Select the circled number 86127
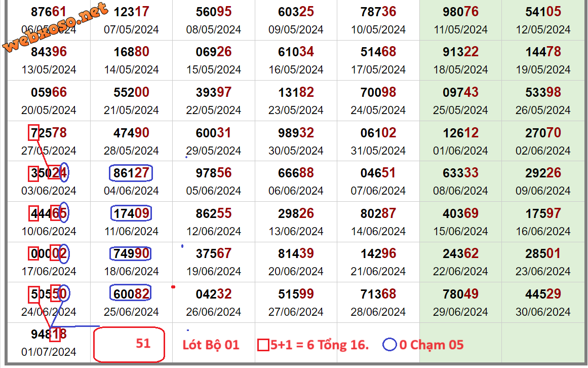The width and height of the screenshot is (588, 368). pos(131,173)
